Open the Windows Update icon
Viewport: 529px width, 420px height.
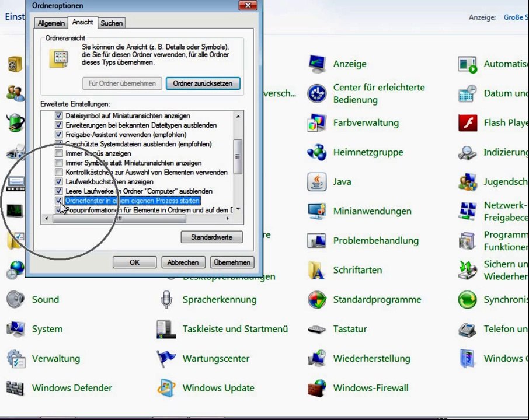click(x=166, y=388)
